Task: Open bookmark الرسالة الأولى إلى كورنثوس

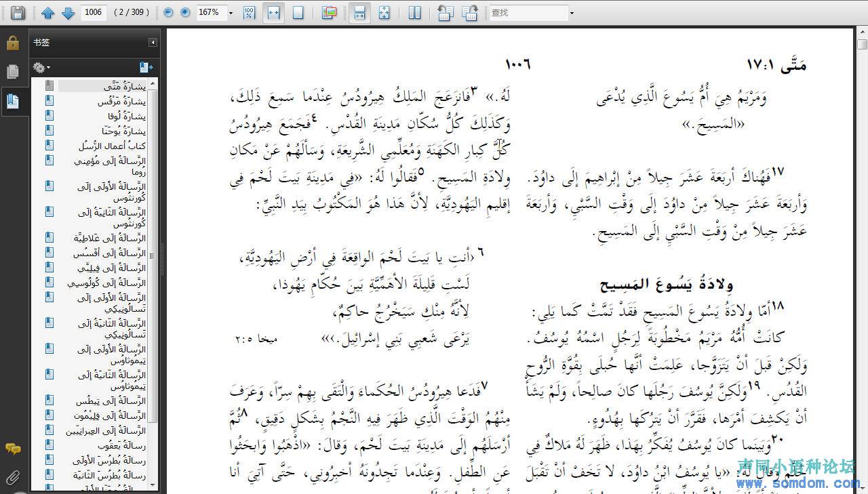Action: point(112,192)
